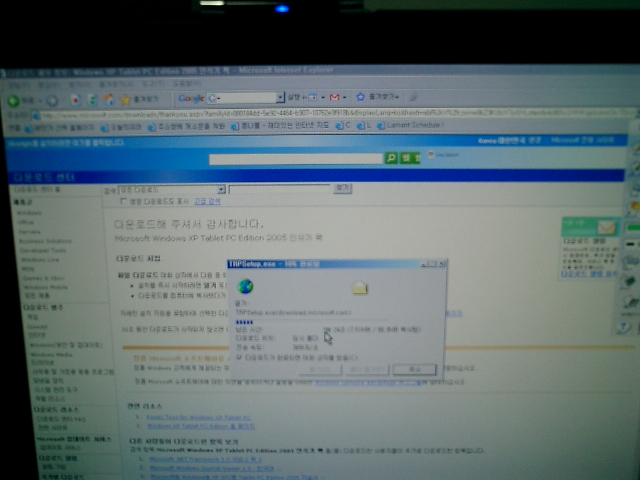Select 'Windows Mobile' in sidebar list
Screen dimensions: 640x480
point(45,287)
